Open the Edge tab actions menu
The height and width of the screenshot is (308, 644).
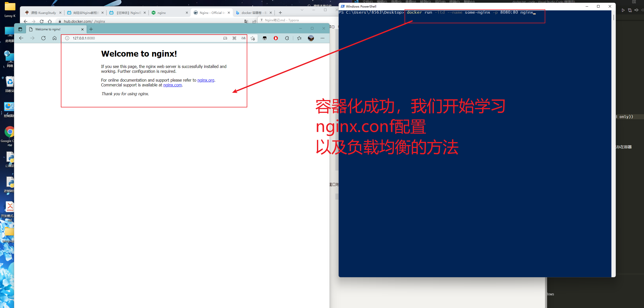click(20, 29)
